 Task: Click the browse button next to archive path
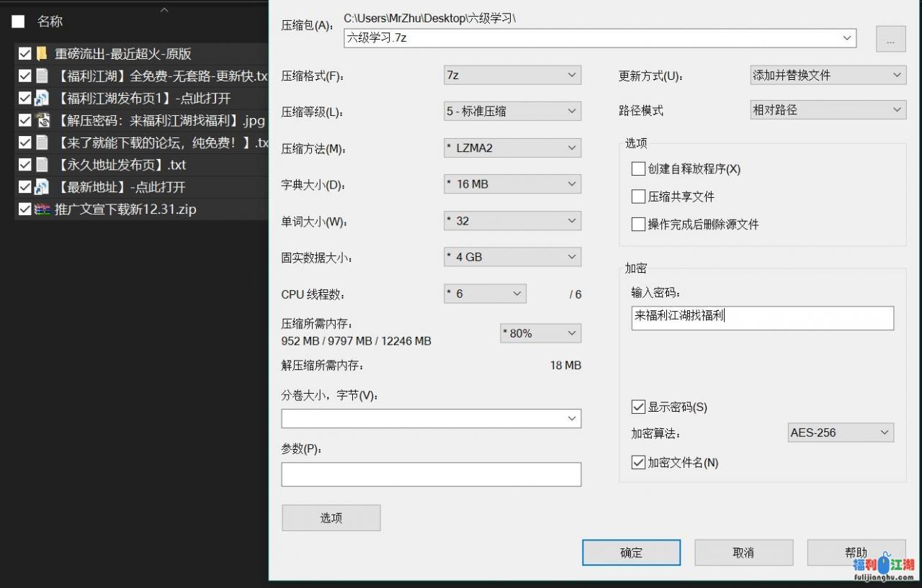coord(890,39)
